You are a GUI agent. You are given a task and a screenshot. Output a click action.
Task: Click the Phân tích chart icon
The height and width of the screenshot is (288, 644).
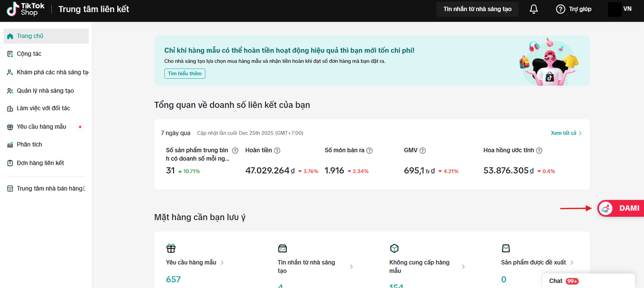10,145
